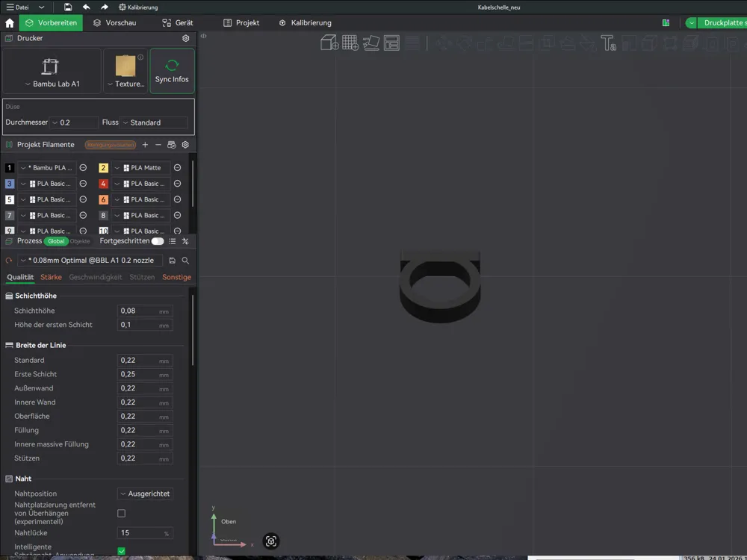
Task: Click the Arrange all objects icon
Action: [x=391, y=43]
